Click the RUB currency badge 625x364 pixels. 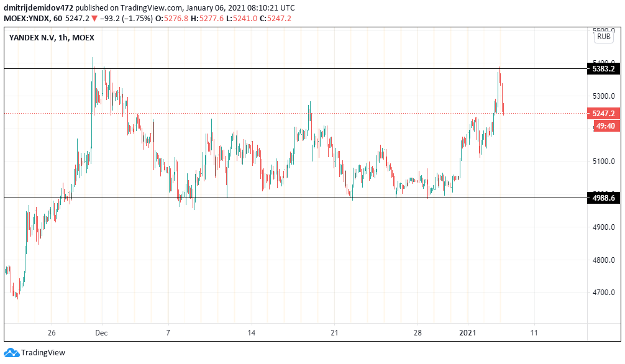click(603, 37)
